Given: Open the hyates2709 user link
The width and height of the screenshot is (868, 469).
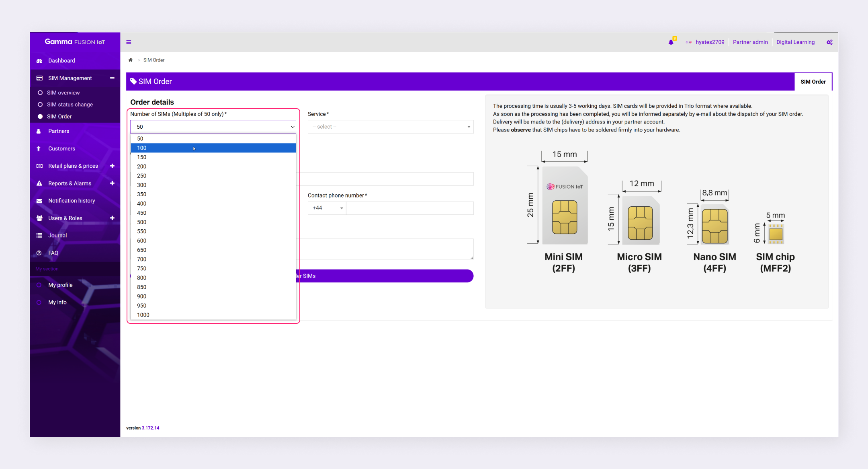Looking at the screenshot, I should coord(710,42).
